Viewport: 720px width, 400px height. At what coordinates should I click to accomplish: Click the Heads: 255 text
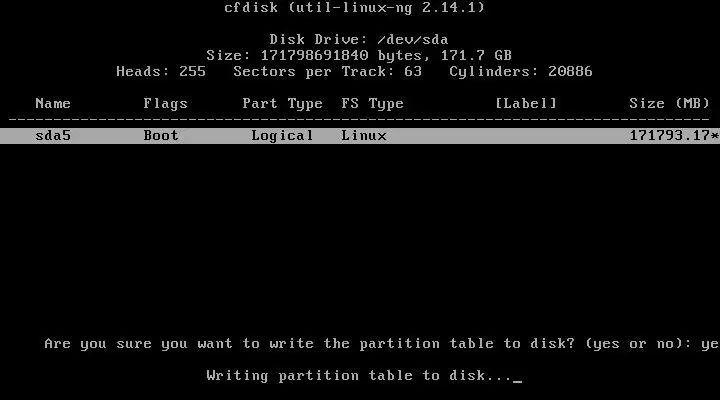[x=161, y=72]
